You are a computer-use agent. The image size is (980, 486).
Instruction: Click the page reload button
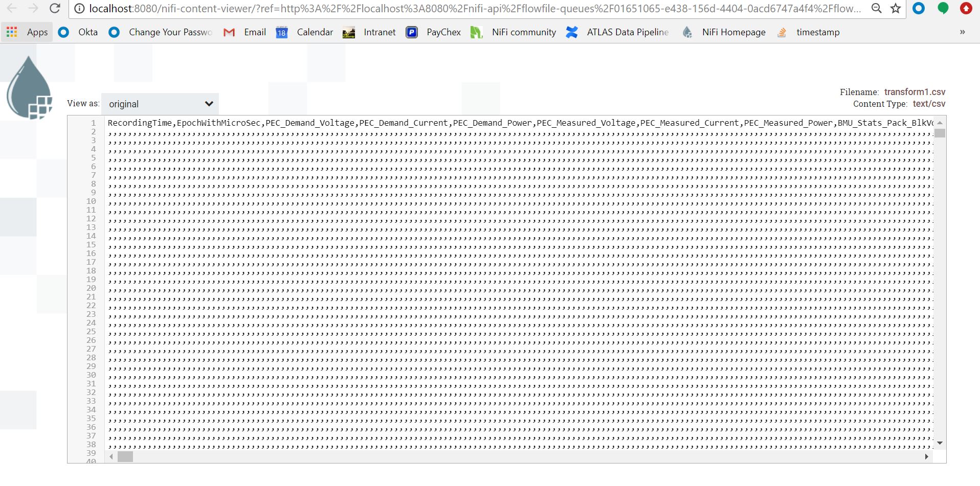(x=54, y=8)
